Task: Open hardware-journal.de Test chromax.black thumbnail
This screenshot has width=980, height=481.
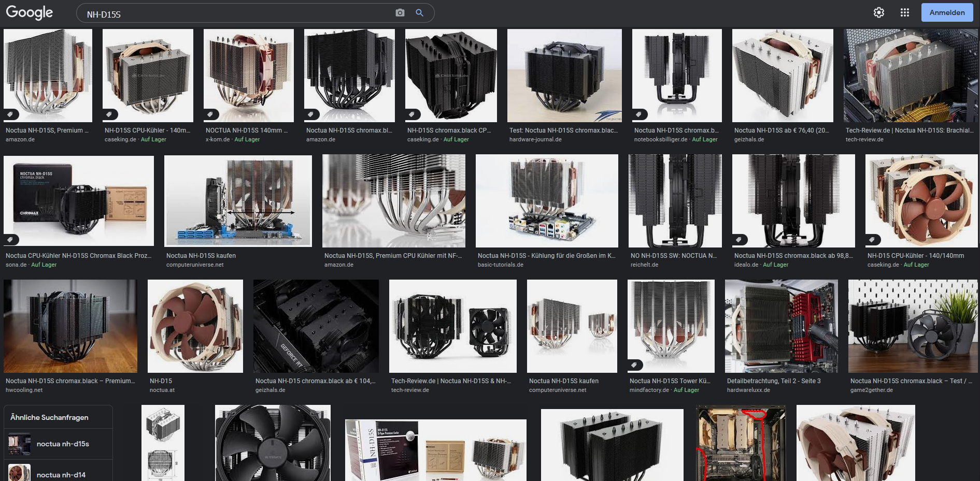Action: (x=564, y=76)
